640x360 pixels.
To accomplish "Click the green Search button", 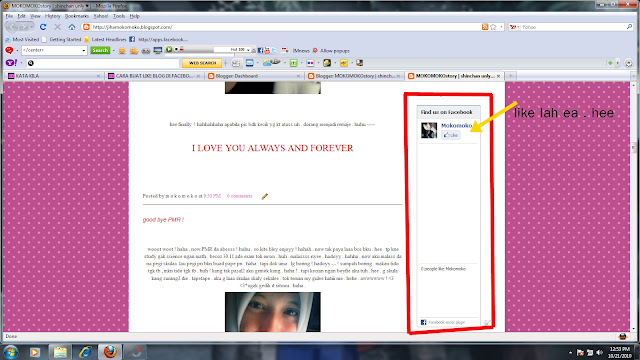I will pos(100,50).
